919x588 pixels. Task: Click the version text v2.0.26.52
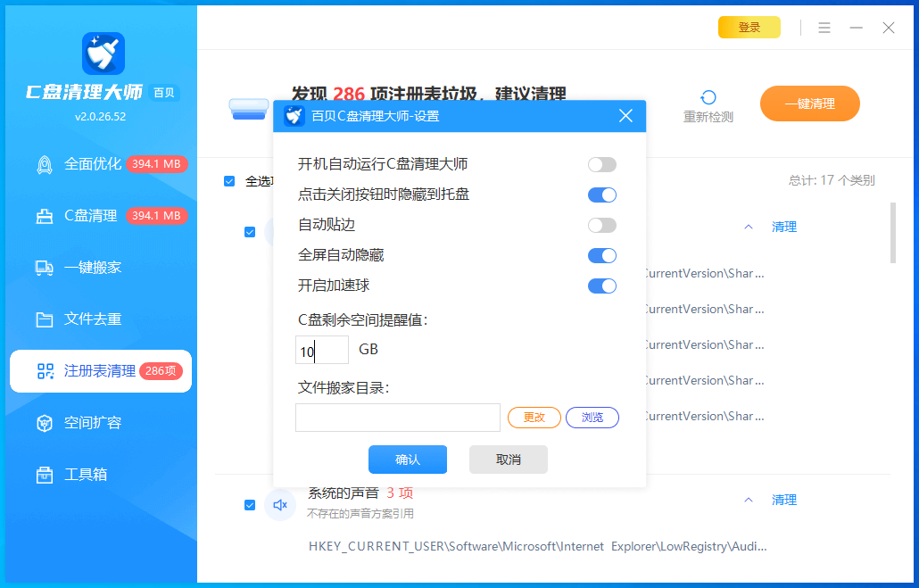100,117
